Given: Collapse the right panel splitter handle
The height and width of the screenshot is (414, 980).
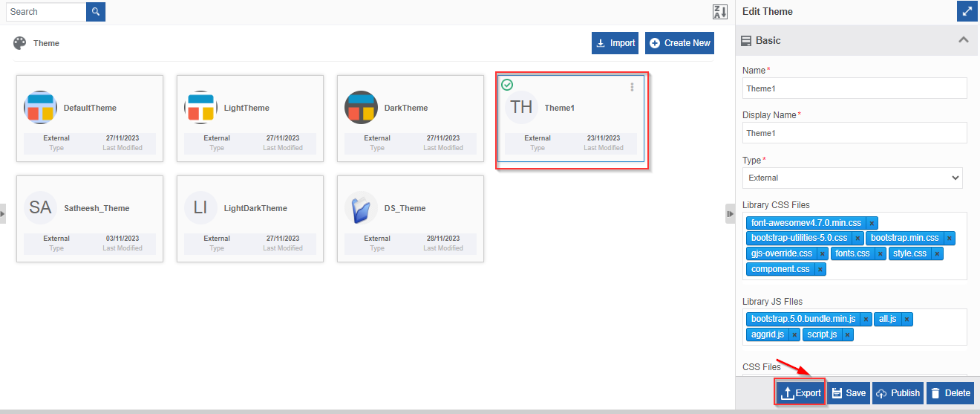Looking at the screenshot, I should click(730, 213).
